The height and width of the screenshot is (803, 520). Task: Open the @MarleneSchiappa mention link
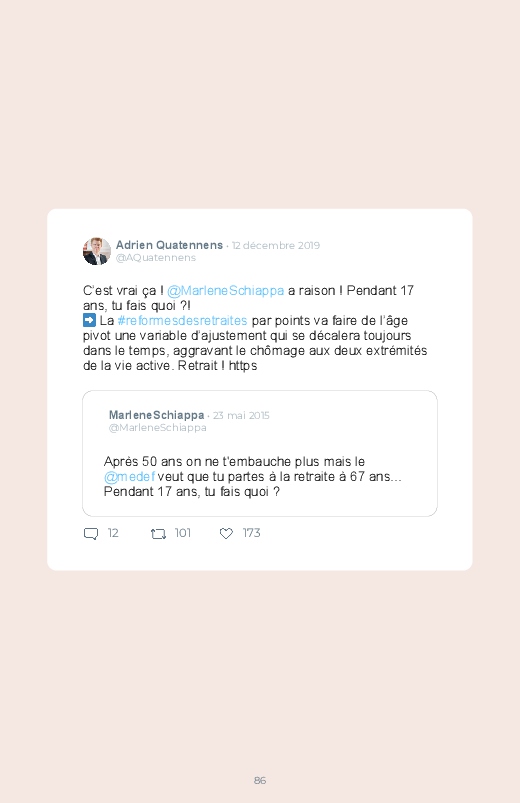[225, 291]
